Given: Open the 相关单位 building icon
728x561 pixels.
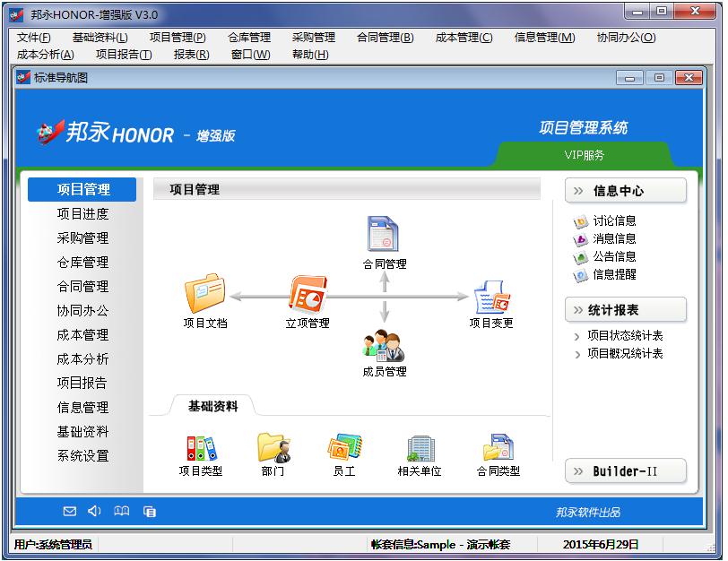Looking at the screenshot, I should point(420,447).
